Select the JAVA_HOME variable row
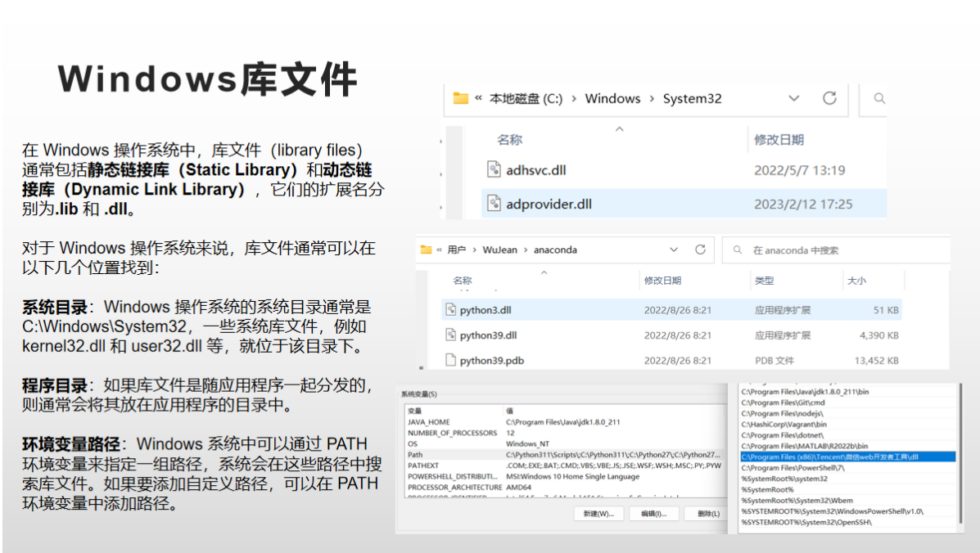The height and width of the screenshot is (553, 980). tap(564, 422)
